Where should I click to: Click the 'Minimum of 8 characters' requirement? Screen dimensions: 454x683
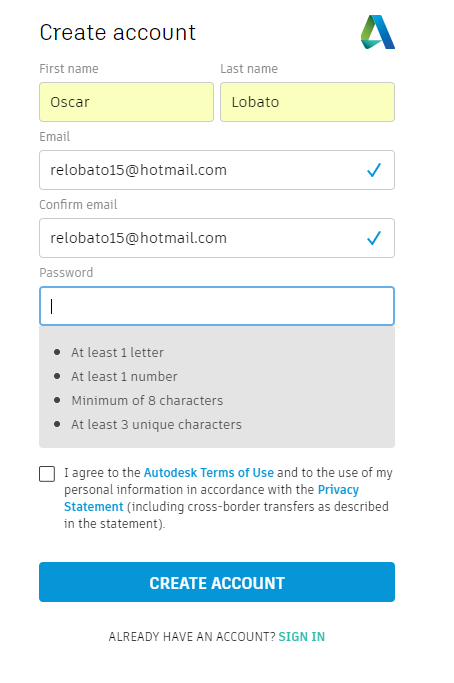pyautogui.click(x=147, y=400)
